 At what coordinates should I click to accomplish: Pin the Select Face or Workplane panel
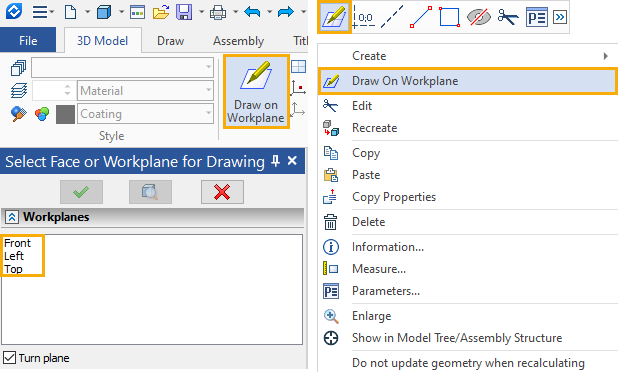tap(275, 160)
